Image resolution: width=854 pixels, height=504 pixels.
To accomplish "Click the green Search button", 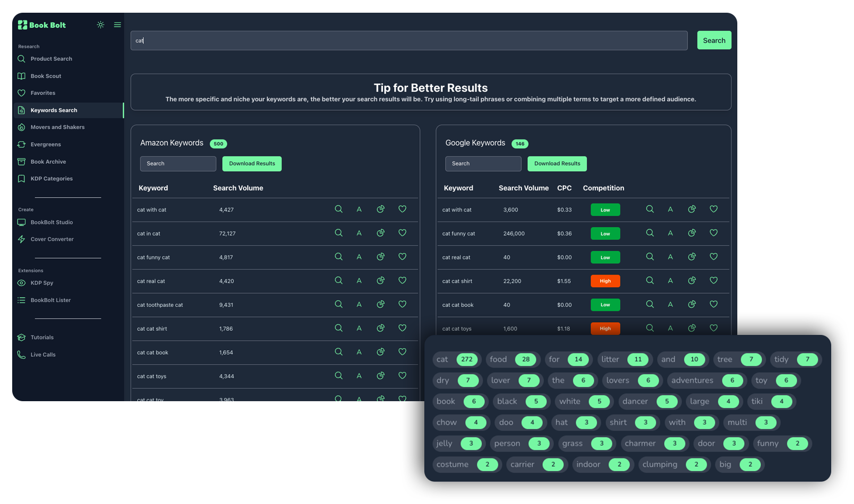I will (713, 40).
